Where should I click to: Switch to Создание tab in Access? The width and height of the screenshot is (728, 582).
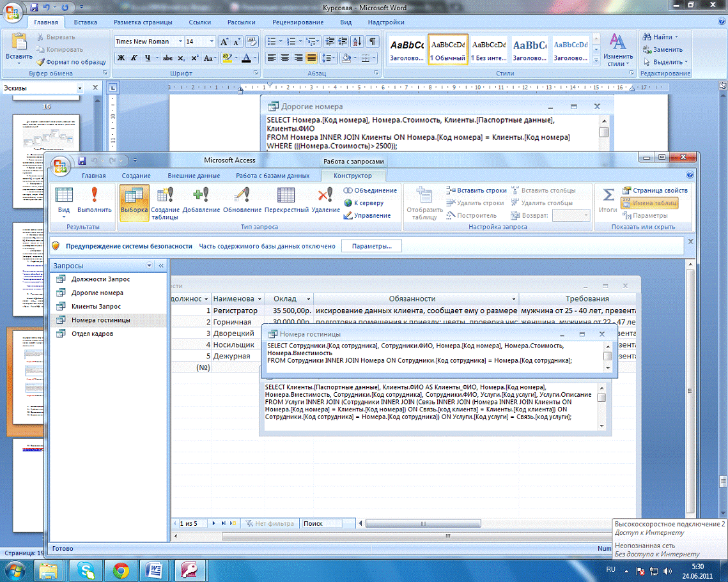137,176
